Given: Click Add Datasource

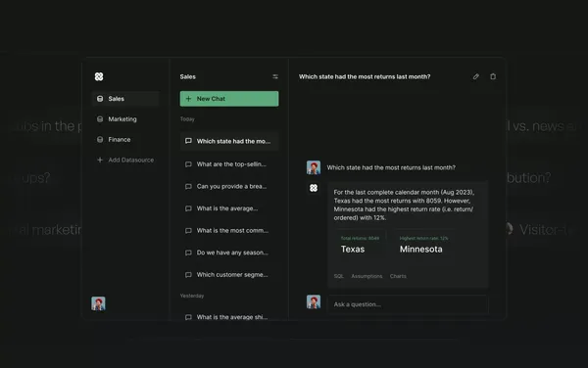Looking at the screenshot, I should point(126,160).
